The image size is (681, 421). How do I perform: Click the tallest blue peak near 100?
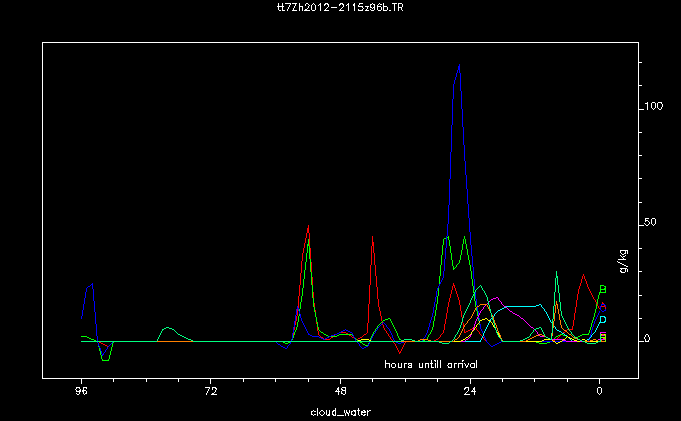click(x=458, y=68)
